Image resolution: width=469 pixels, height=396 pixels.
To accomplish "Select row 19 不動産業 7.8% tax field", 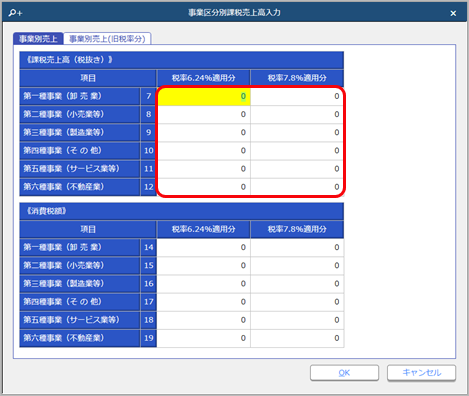I will 297,338.
